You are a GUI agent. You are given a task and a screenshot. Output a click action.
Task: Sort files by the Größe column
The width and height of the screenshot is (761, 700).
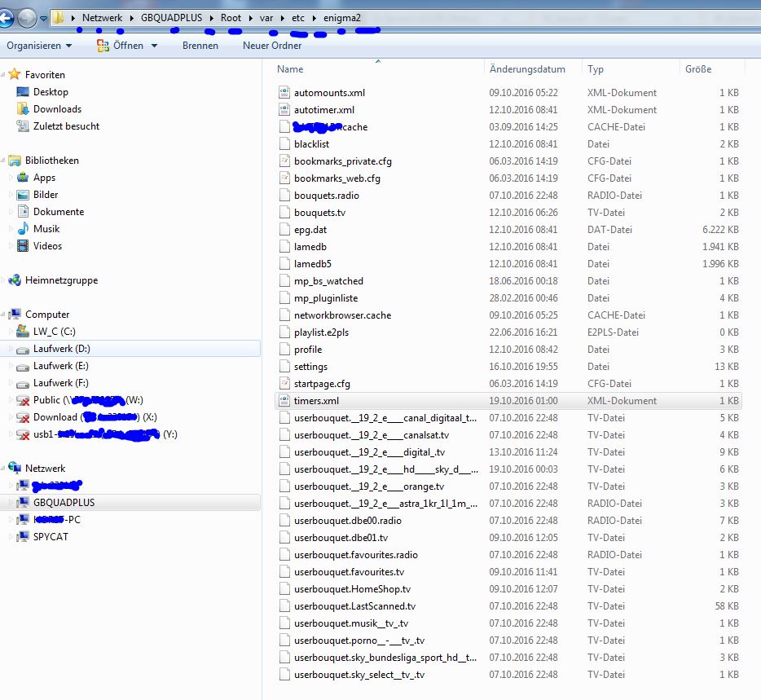pos(698,69)
